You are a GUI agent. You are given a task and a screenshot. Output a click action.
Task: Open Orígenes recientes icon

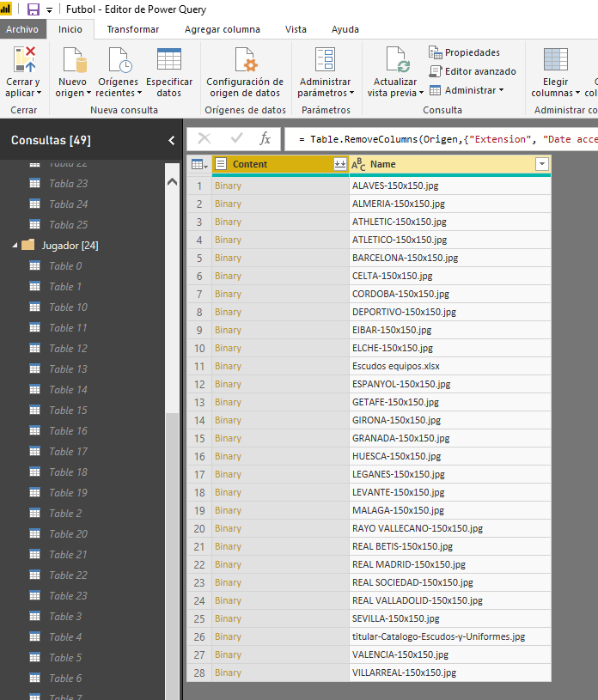(x=119, y=59)
